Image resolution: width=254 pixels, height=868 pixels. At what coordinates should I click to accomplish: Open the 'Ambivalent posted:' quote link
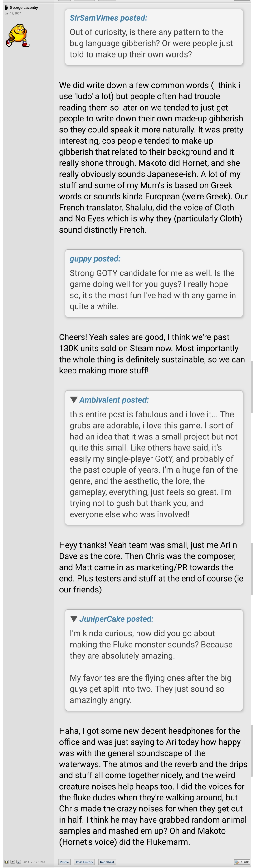114,400
